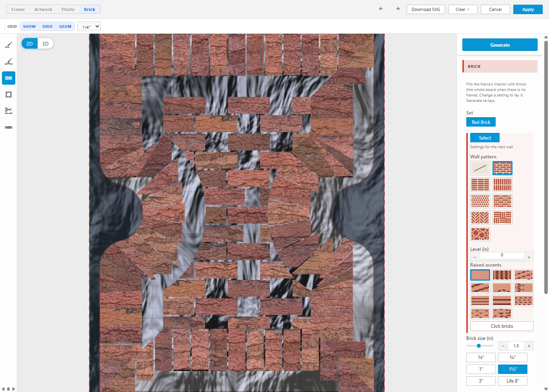Open the Artwork tab
The height and width of the screenshot is (392, 549).
(43, 9)
